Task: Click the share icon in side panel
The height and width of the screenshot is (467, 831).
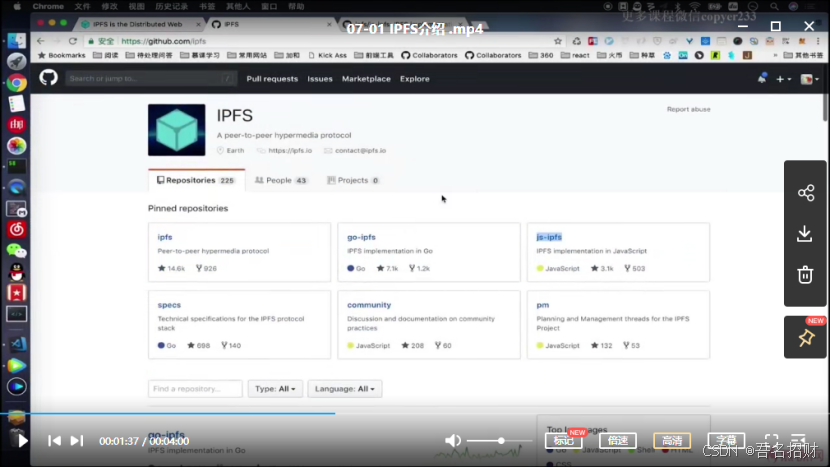Action: click(806, 193)
